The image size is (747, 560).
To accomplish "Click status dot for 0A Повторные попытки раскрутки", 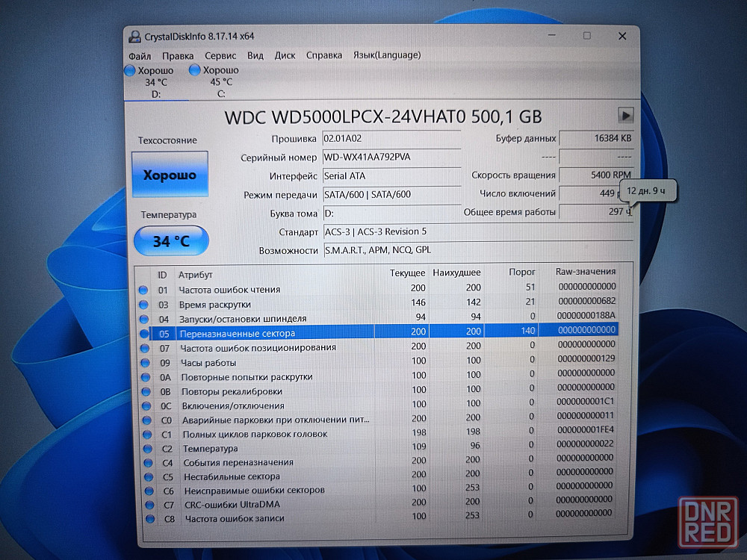I will click(x=146, y=377).
